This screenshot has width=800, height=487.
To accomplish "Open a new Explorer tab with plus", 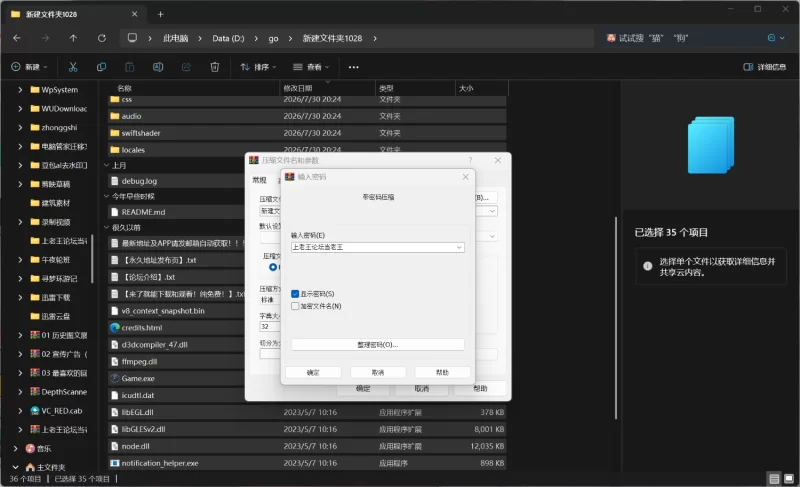I will 161,14.
